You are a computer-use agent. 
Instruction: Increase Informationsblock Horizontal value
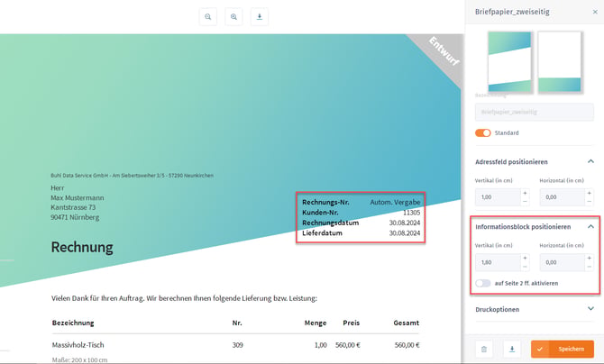coord(589,258)
